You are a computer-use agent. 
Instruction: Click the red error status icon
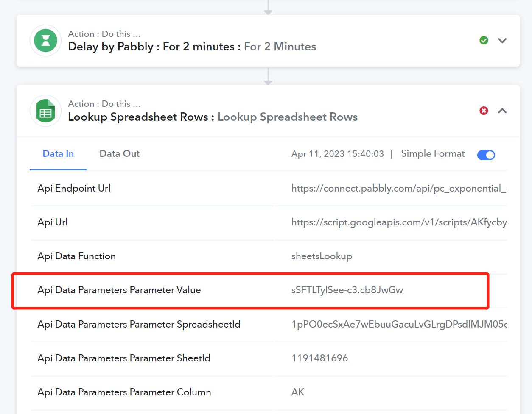[x=484, y=111]
